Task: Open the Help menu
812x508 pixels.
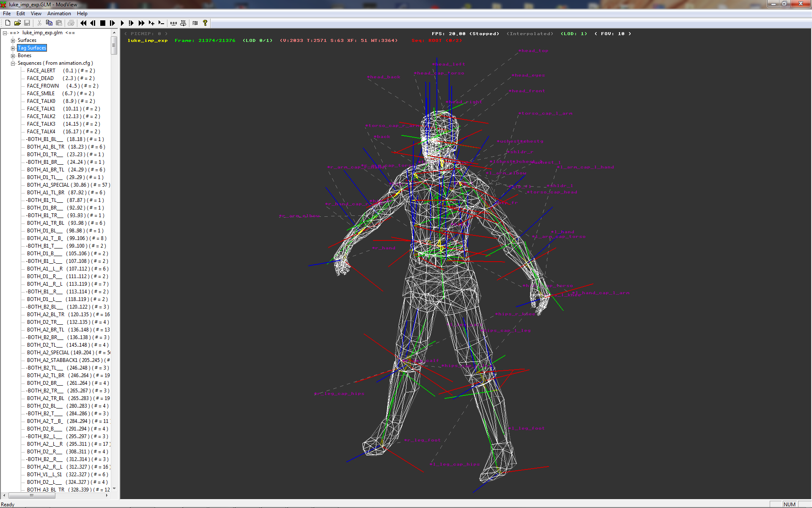Action: click(82, 14)
